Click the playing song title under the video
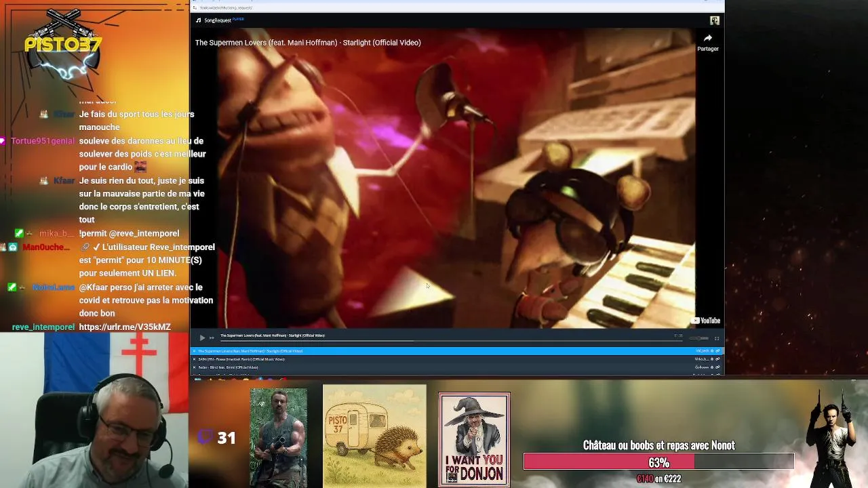Viewport: 868px width, 488px height. point(272,335)
